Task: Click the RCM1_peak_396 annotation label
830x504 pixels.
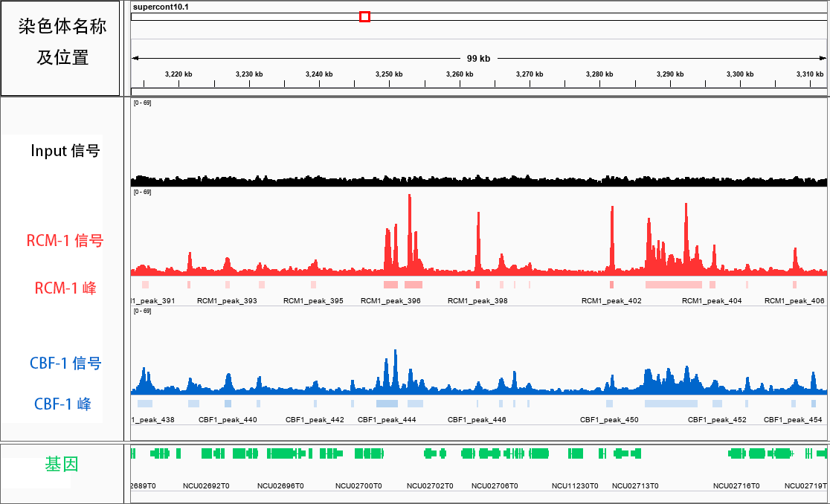Action: (390, 300)
